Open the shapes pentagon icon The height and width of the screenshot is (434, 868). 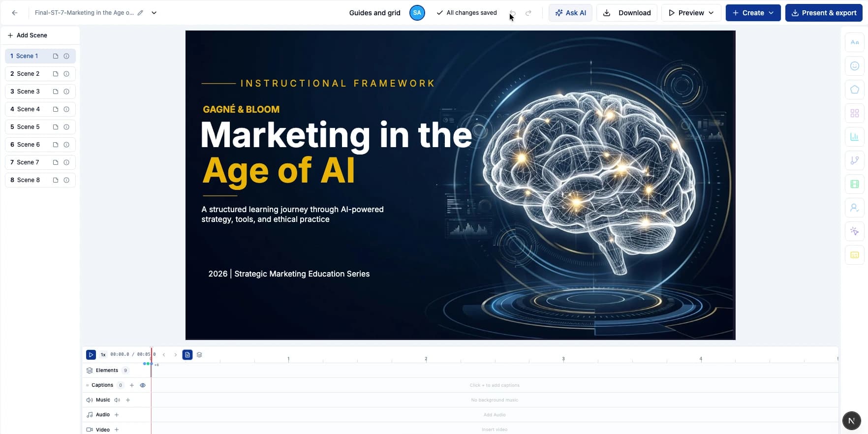(855, 90)
